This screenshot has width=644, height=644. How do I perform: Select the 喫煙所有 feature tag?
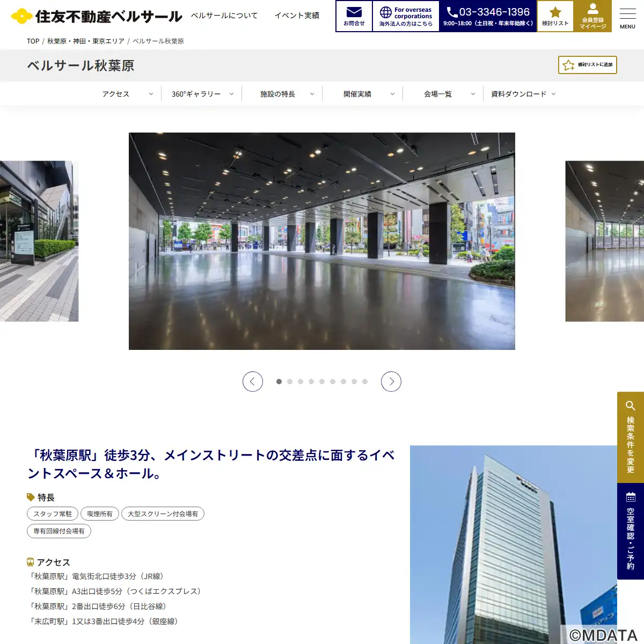click(100, 514)
